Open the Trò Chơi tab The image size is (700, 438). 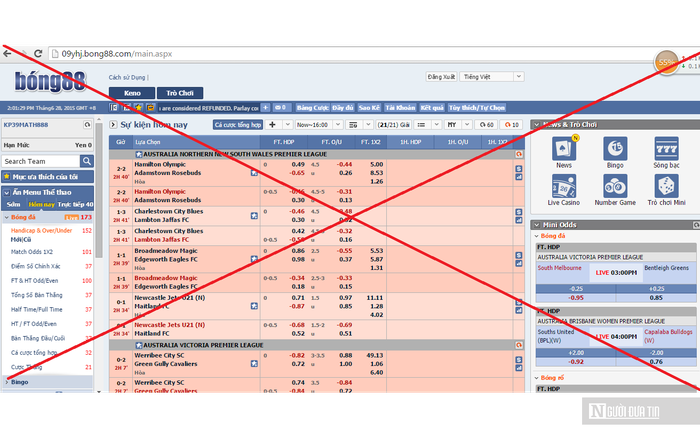point(180,93)
